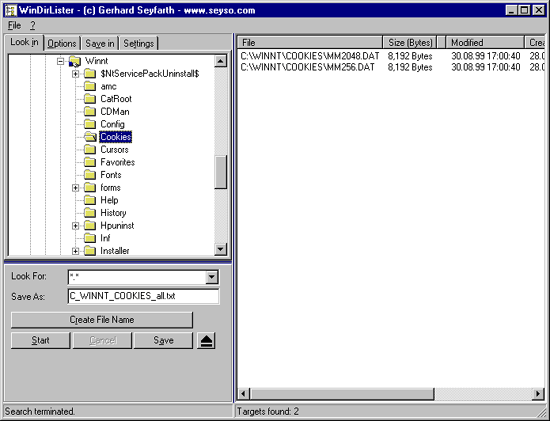Expand the Hpuninst folder node
Image resolution: width=550 pixels, height=421 pixels.
click(75, 226)
